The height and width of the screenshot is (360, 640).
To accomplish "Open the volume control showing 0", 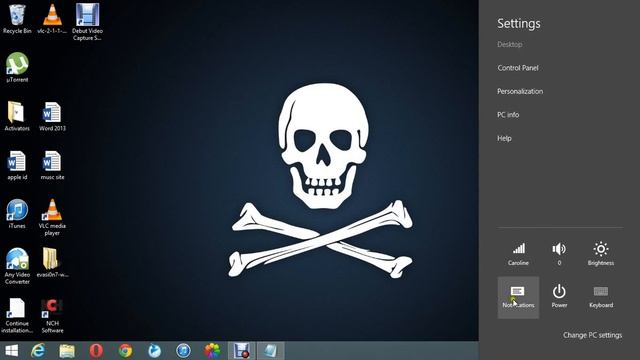I will click(559, 254).
